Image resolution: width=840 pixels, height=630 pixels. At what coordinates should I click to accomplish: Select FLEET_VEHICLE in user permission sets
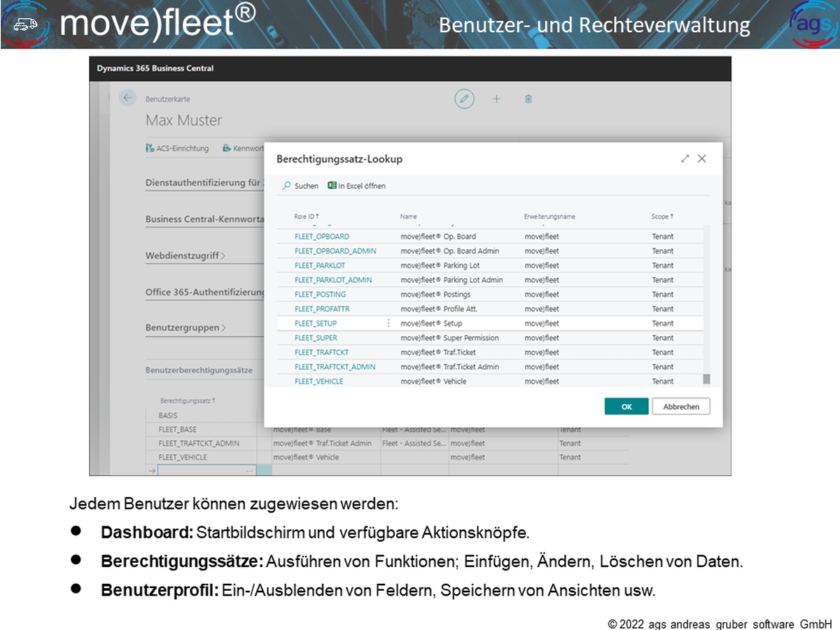point(183,457)
